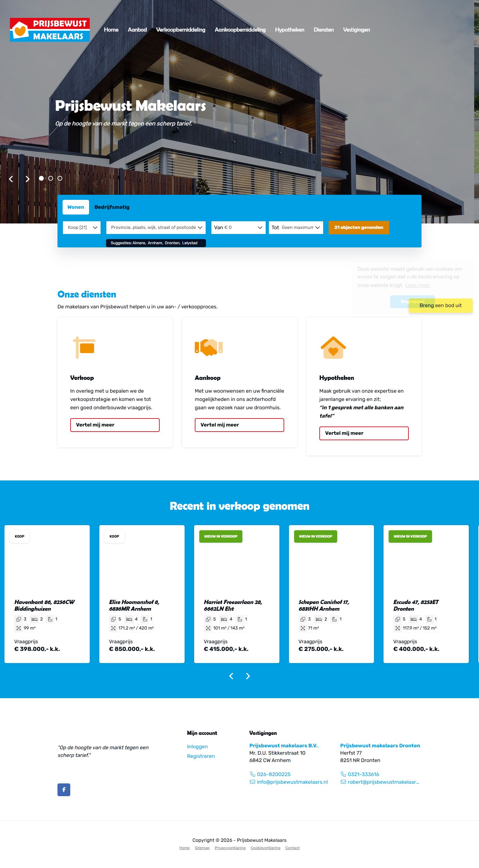Select the first hero slide dot
The height and width of the screenshot is (868, 479).
pyautogui.click(x=41, y=178)
